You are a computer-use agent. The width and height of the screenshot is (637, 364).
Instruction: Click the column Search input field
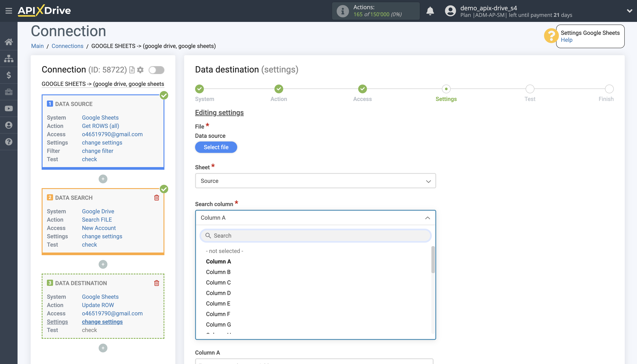coord(315,236)
